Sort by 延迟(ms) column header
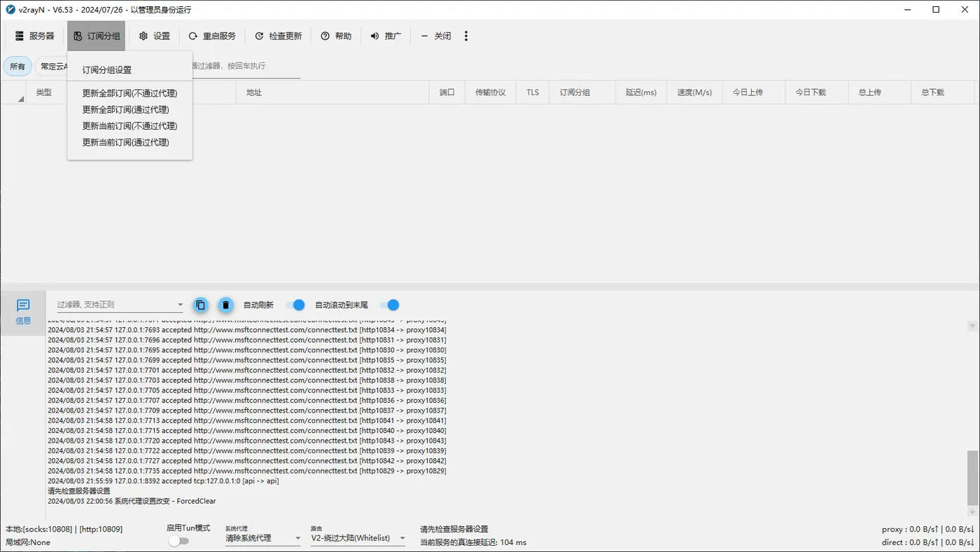Viewport: 980px width, 552px height. (x=641, y=92)
